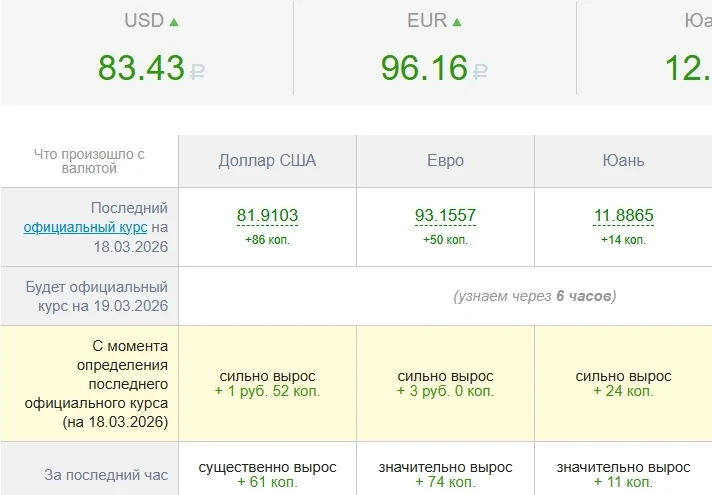Click the official dollar rate 81.9103
Screen dimensions: 712x495
[x=267, y=215]
